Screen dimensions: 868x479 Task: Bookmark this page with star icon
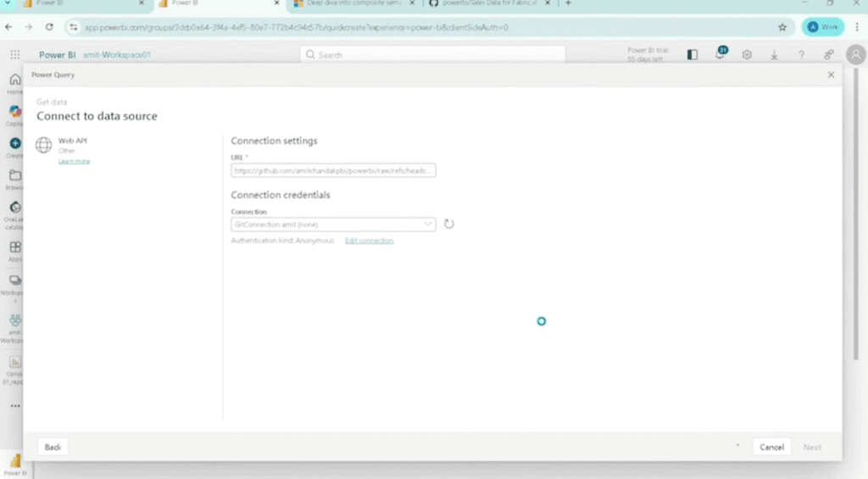click(x=782, y=27)
